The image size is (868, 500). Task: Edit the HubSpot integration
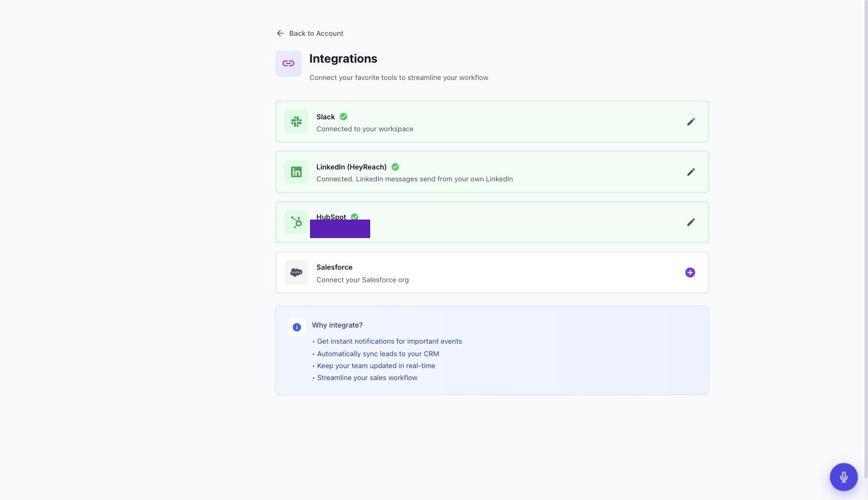pos(691,222)
